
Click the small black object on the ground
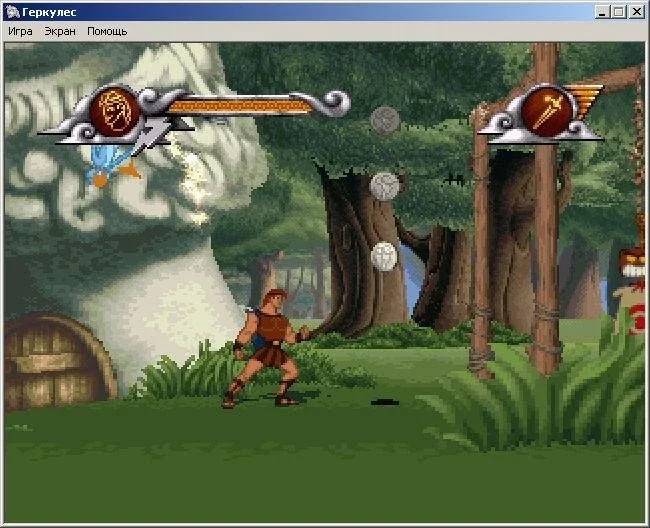[384, 403]
